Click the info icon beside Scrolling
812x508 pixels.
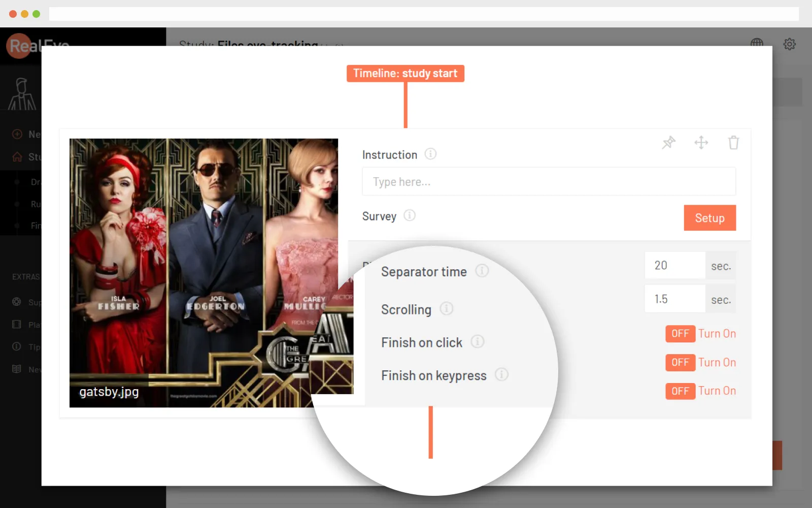446,309
